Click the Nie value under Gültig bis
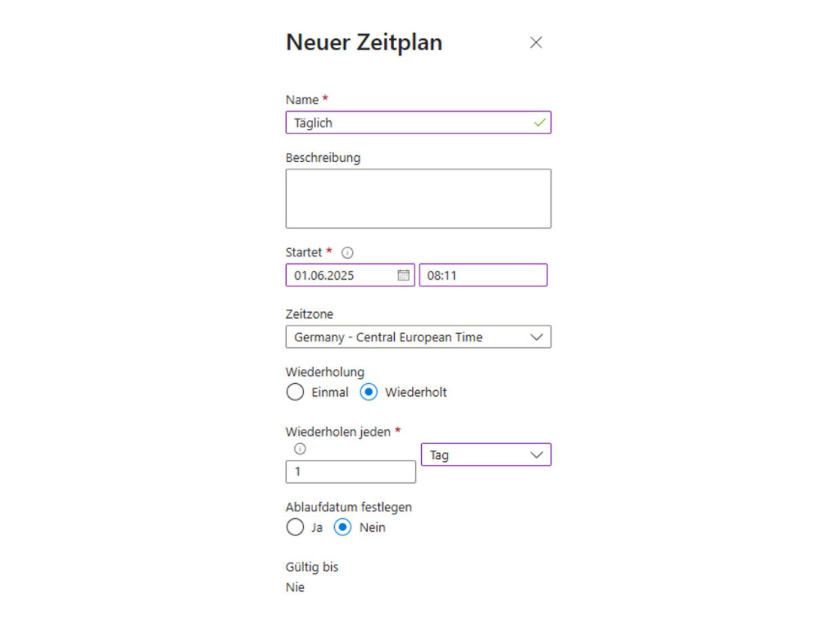This screenshot has height=630, width=840. point(295,588)
